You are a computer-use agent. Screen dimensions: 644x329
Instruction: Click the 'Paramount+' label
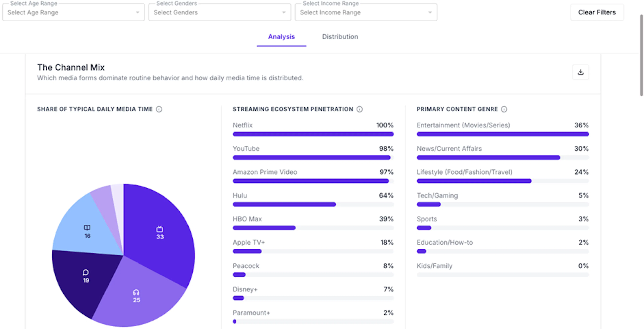251,313
